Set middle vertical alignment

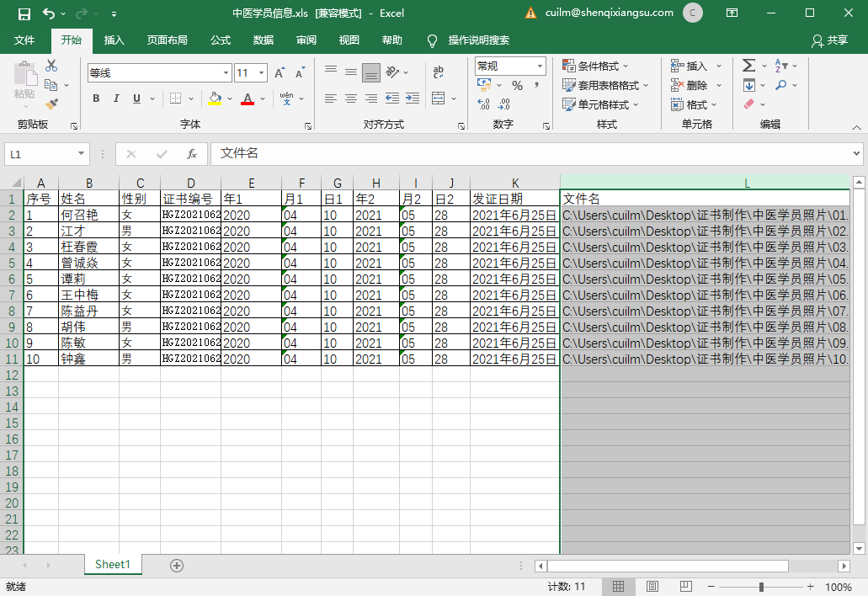pos(351,72)
